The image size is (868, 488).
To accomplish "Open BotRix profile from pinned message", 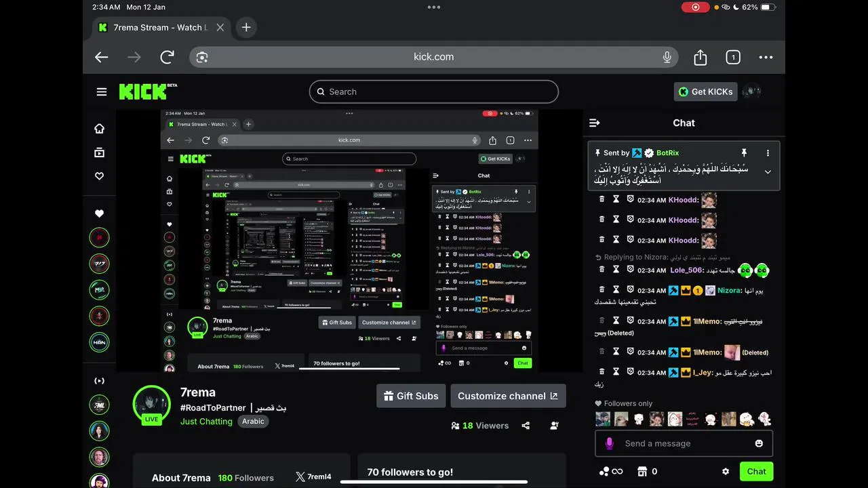I will [x=667, y=153].
